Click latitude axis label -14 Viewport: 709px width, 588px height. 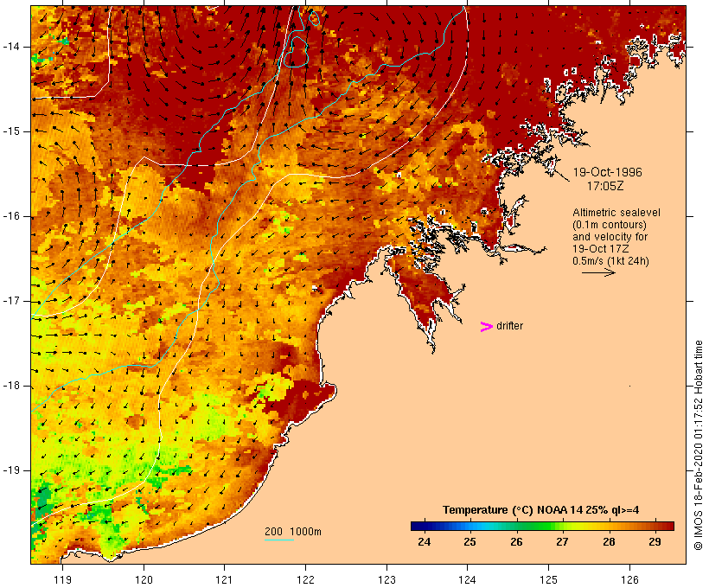point(11,47)
